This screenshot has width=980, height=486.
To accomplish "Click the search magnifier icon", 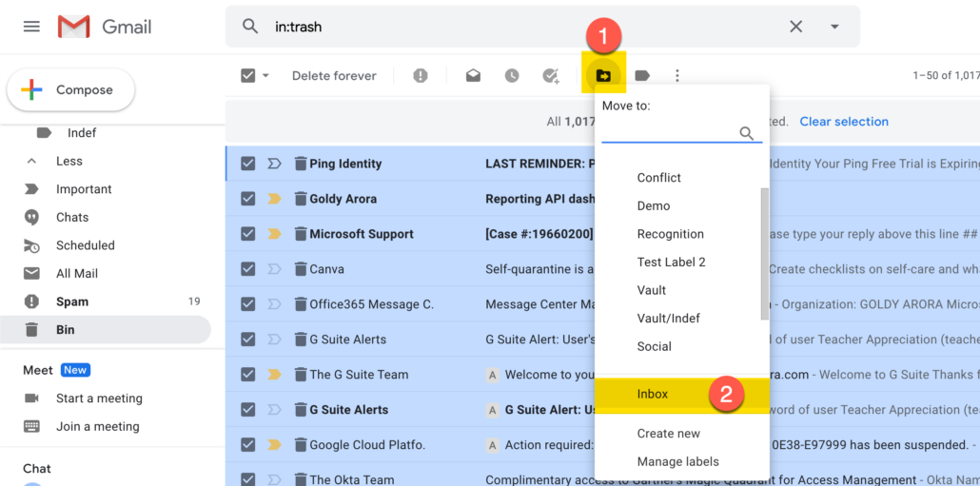I will point(250,27).
